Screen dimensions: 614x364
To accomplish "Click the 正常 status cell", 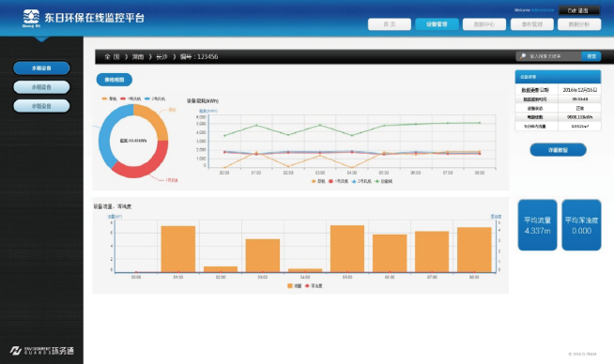I will coord(579,109).
